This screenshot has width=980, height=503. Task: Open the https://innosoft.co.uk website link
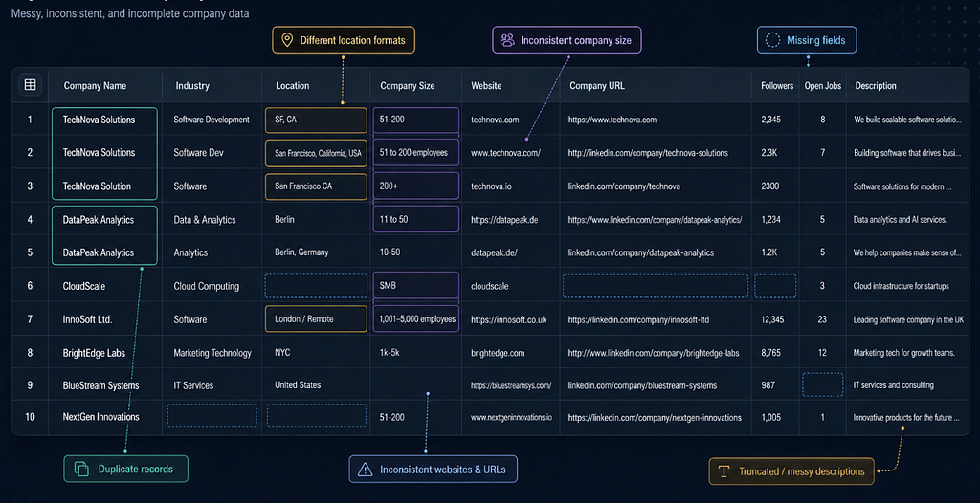click(509, 319)
